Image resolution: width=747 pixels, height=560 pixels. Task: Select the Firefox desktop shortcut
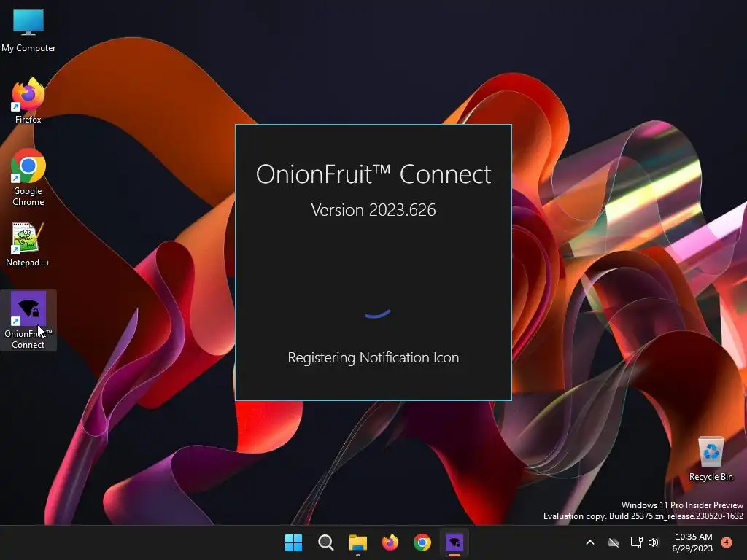[x=28, y=101]
